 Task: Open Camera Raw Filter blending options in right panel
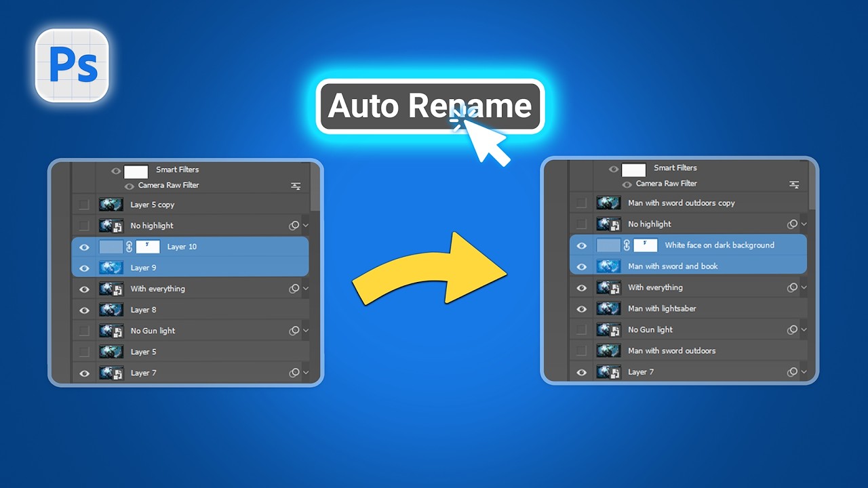(793, 184)
